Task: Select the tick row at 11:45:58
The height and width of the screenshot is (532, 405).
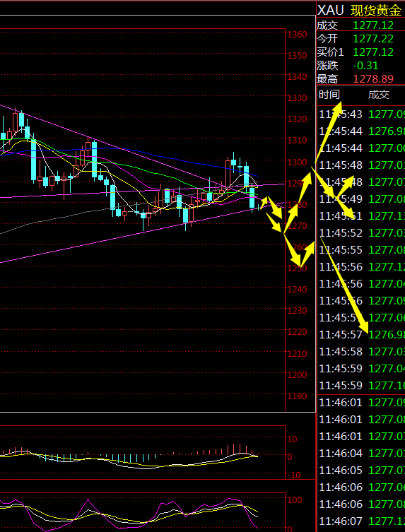Action: (361, 352)
